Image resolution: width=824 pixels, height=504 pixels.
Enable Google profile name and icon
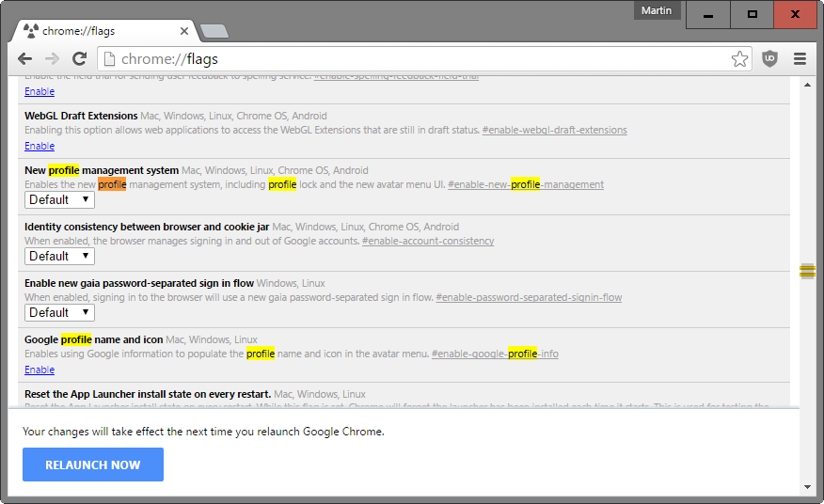pyautogui.click(x=40, y=370)
